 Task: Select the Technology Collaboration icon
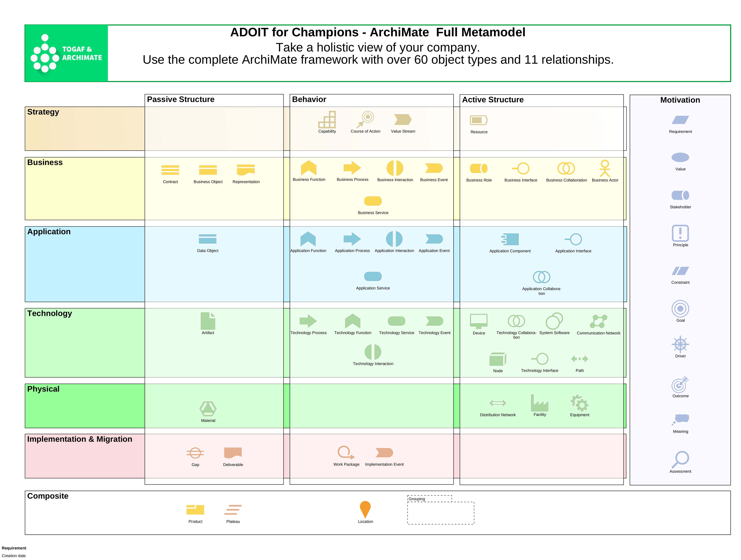pos(516,321)
